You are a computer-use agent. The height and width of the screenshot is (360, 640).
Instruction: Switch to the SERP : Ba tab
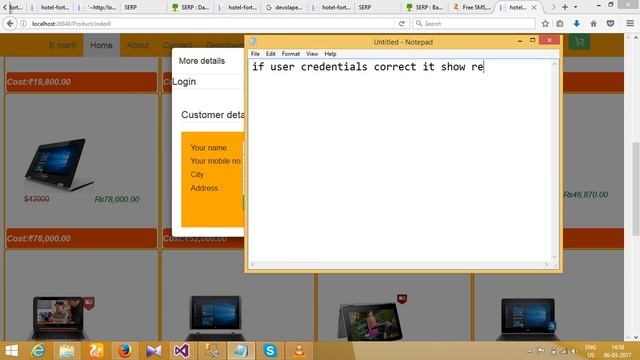pos(425,7)
